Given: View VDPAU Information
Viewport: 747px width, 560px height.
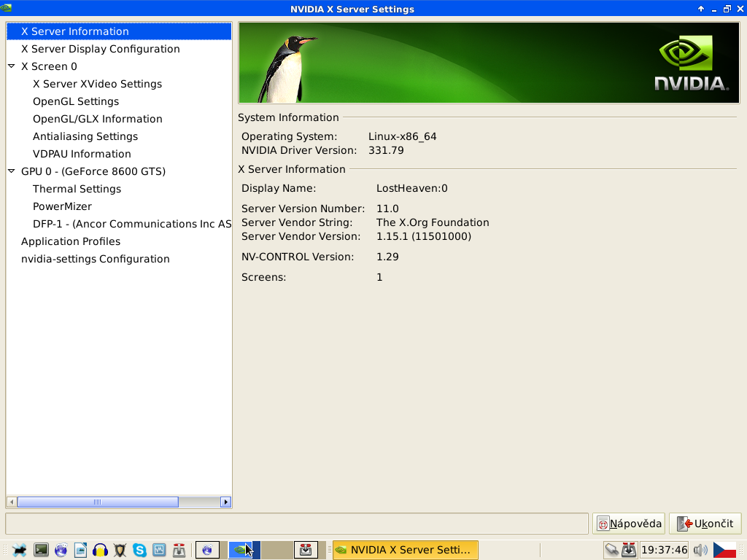Looking at the screenshot, I should (82, 154).
